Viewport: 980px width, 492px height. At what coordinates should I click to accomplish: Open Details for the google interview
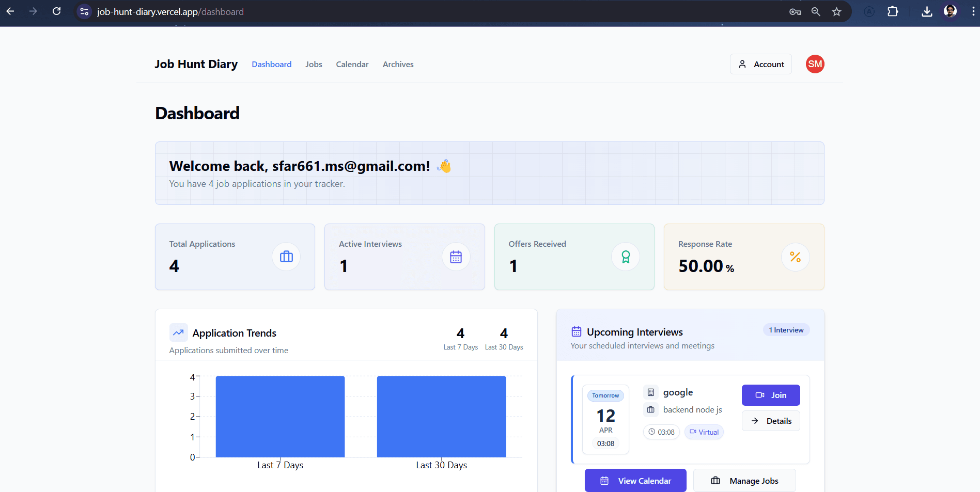(771, 421)
